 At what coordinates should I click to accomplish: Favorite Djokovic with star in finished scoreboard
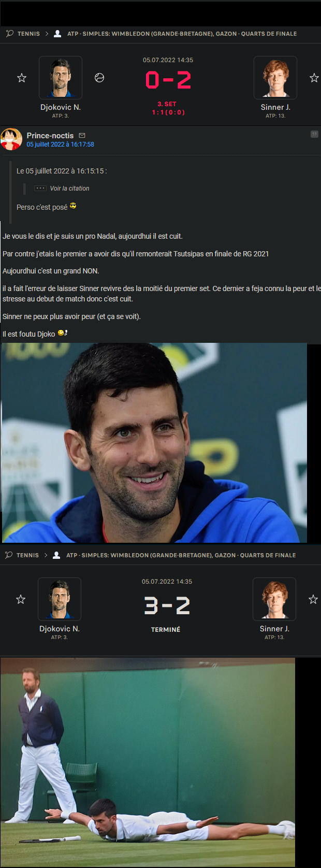tap(21, 600)
